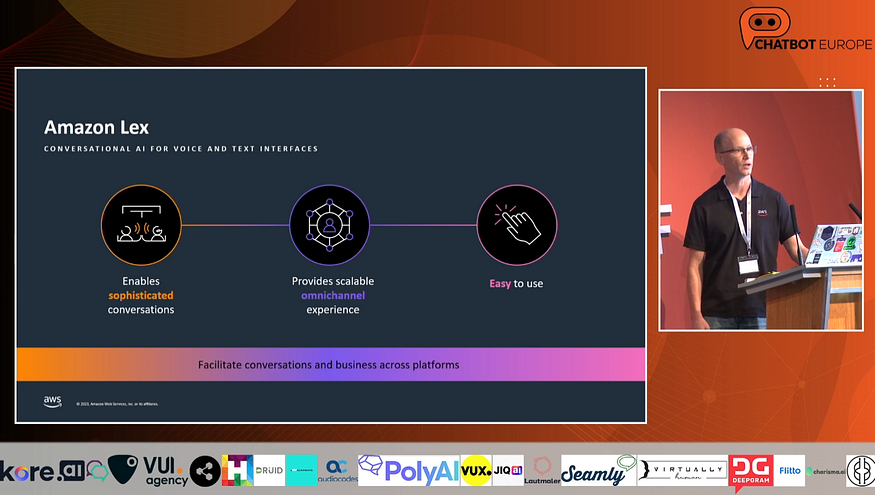Click the easy-to-use hand pointer icon

517,225
